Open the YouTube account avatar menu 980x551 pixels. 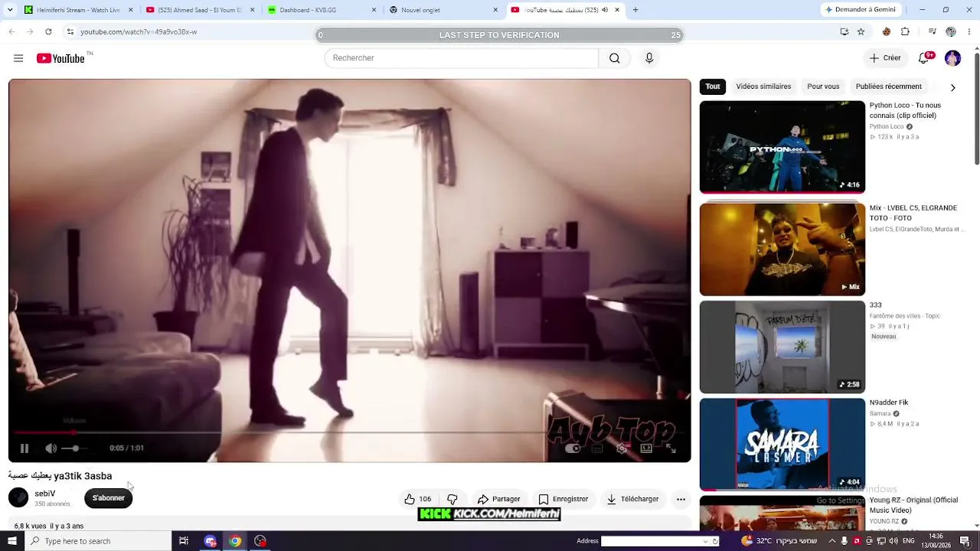tap(952, 58)
